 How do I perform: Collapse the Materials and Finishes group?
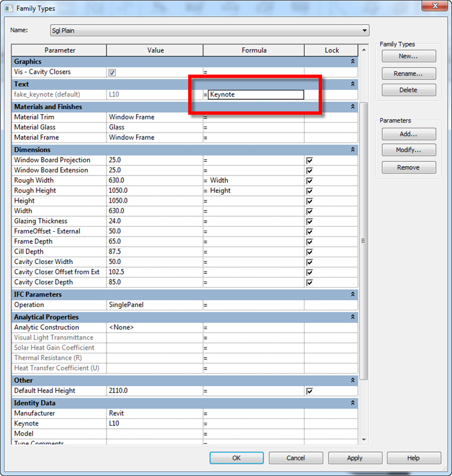click(x=352, y=107)
